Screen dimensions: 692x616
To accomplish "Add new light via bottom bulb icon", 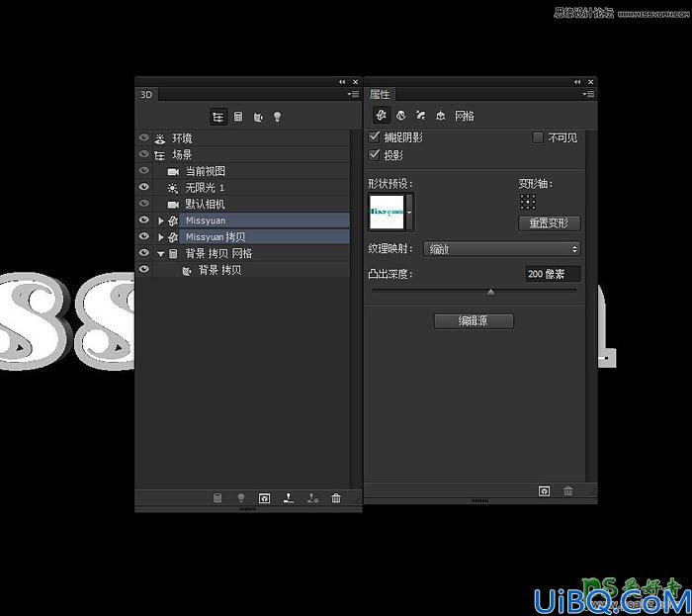I will click(241, 498).
